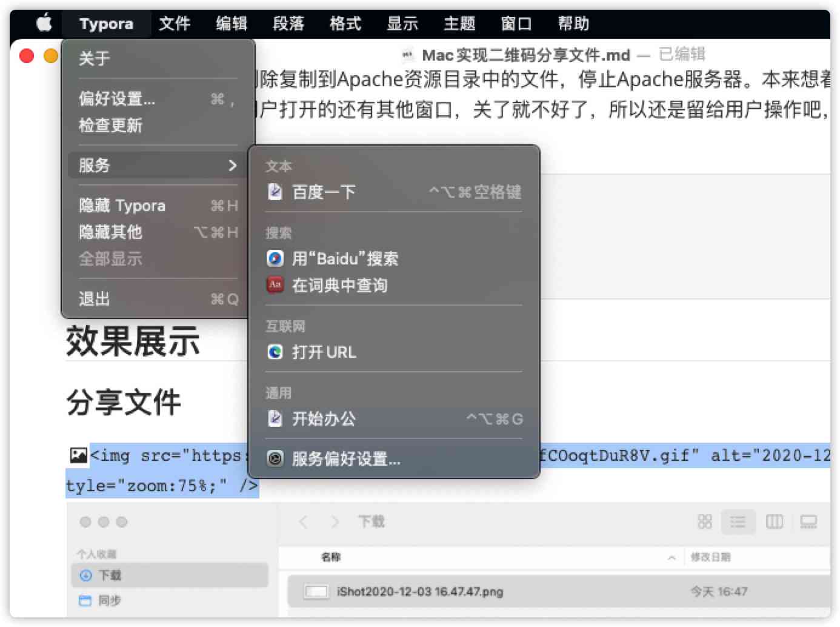
Task: Select 关于 in Typora menu
Action: click(158, 58)
